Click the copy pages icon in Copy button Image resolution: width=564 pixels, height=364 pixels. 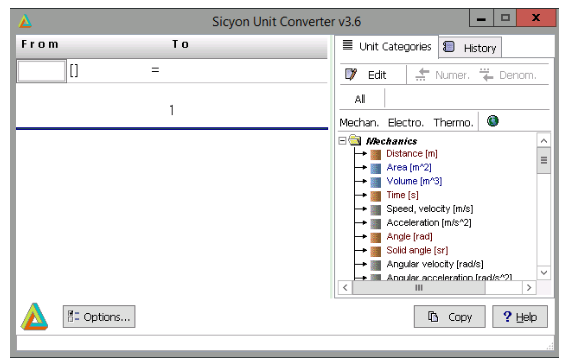click(433, 317)
